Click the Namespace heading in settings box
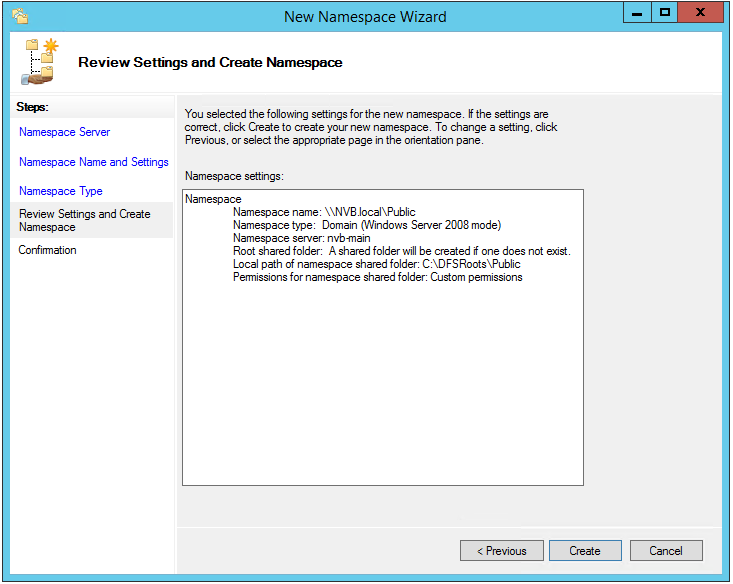733x584 pixels. 213,199
